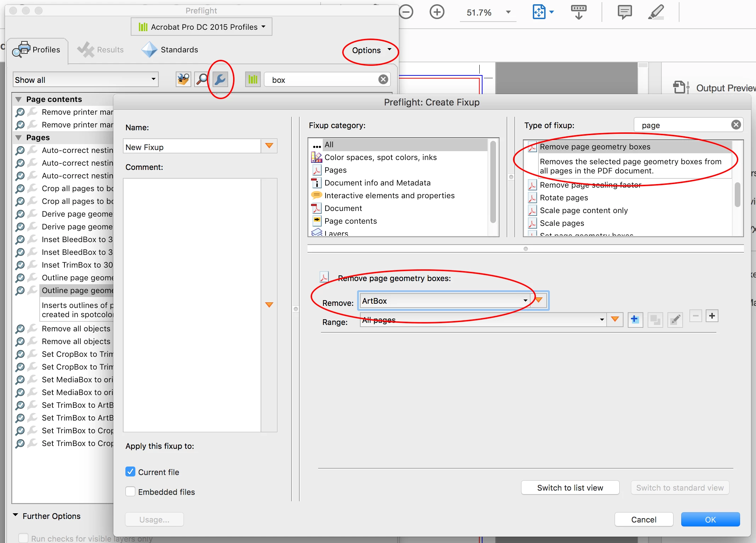Image resolution: width=756 pixels, height=543 pixels.
Task: Uncheck the Current file checkbox
Action: (130, 471)
